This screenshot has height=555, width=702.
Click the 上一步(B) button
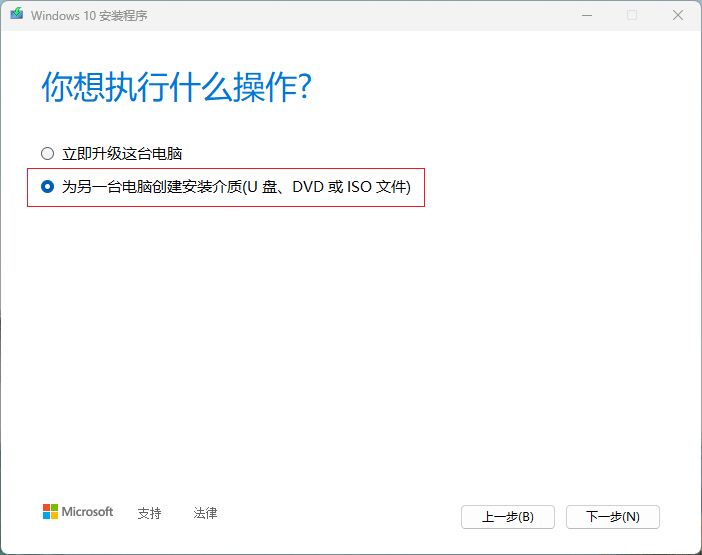click(x=508, y=517)
